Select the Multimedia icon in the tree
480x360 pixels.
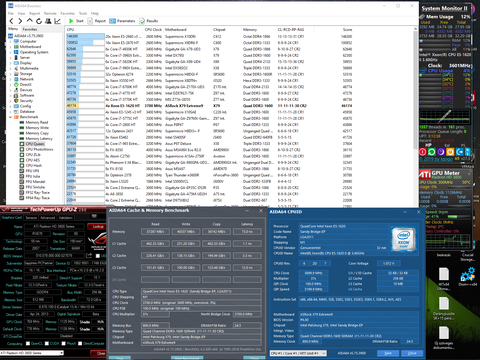point(16,68)
